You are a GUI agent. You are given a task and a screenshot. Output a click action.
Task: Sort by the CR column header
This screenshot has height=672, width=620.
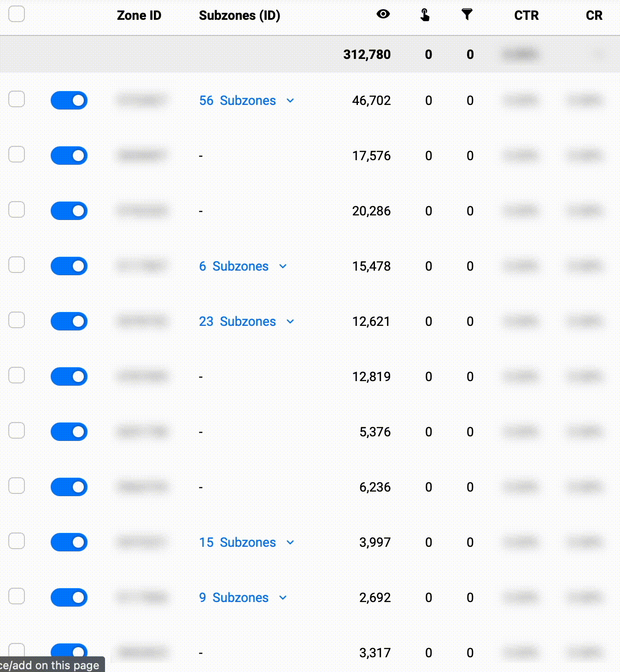pyautogui.click(x=594, y=16)
